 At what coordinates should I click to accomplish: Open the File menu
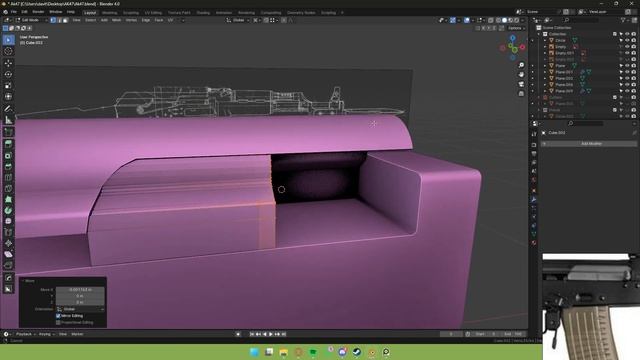(x=13, y=12)
